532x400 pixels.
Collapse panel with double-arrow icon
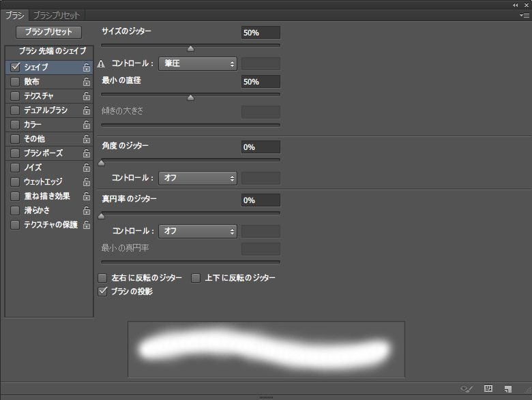[x=516, y=5]
